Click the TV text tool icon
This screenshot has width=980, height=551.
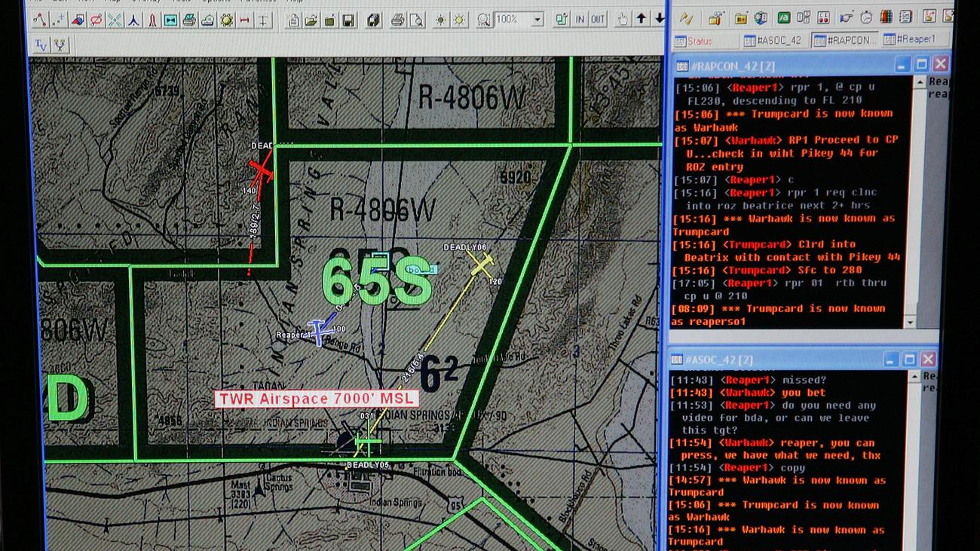[41, 45]
